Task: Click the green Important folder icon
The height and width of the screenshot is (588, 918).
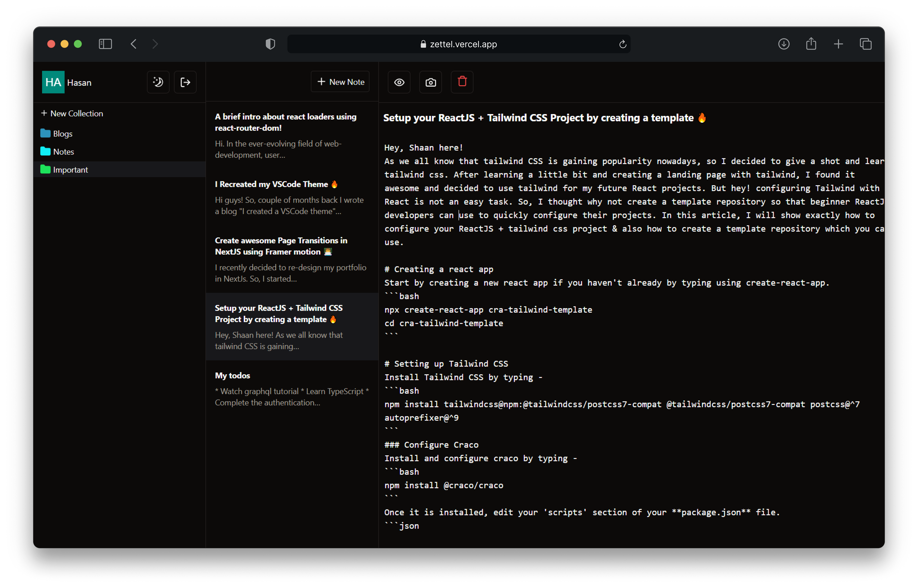Action: (45, 169)
